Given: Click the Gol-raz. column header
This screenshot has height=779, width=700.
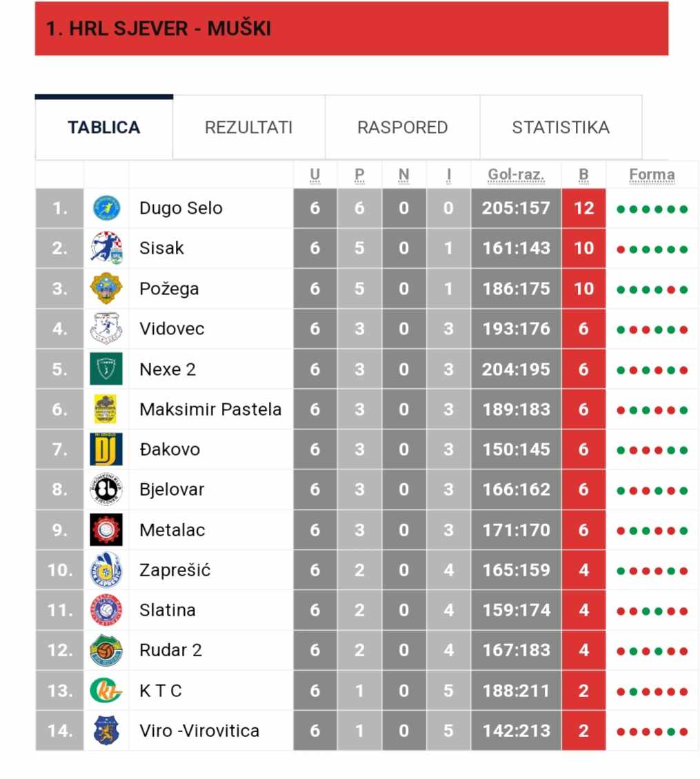Looking at the screenshot, I should (516, 175).
